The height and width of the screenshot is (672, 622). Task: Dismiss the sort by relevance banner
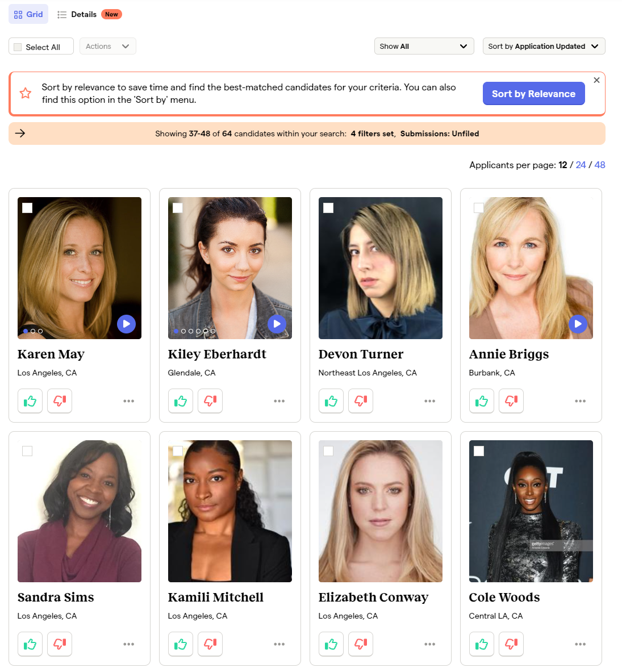(x=596, y=80)
